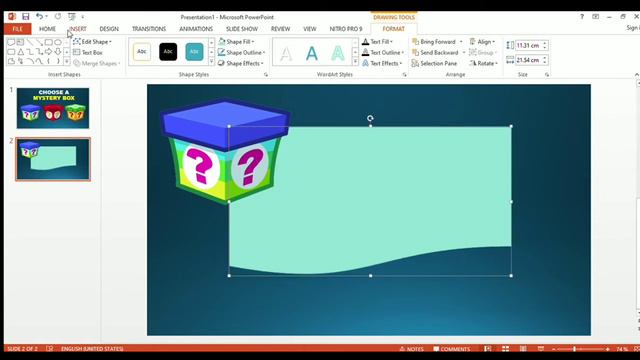The height and width of the screenshot is (360, 640).
Task: Go to the TRANSITIONS tab
Action: coord(149,29)
